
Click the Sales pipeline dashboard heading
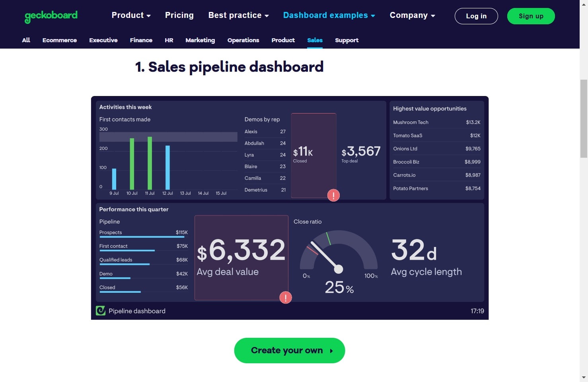230,67
